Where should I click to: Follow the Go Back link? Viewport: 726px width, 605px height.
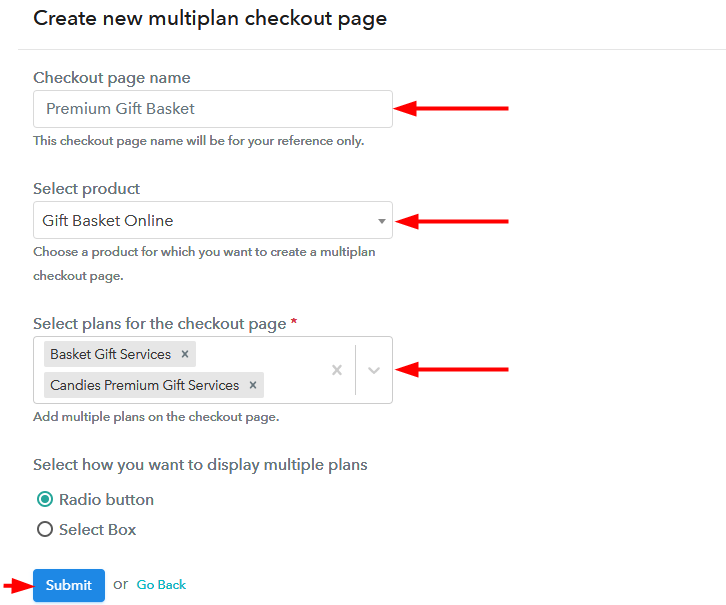[161, 585]
